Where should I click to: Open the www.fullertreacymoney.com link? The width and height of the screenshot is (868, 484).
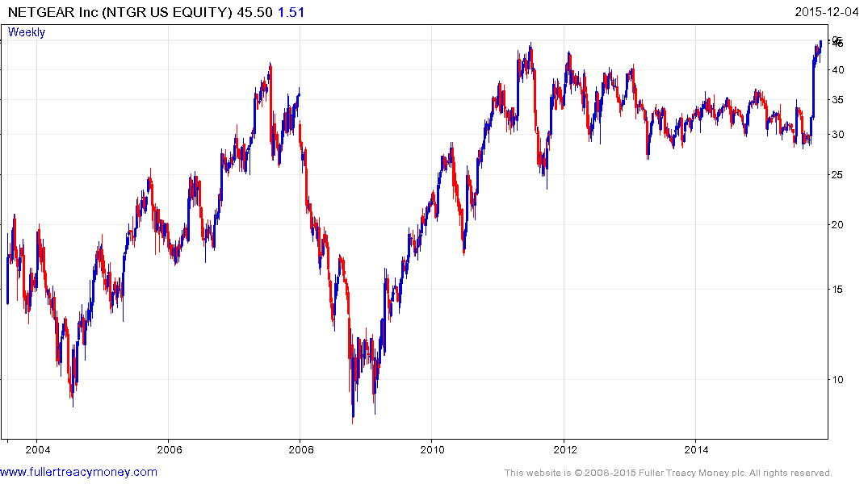coord(78,472)
